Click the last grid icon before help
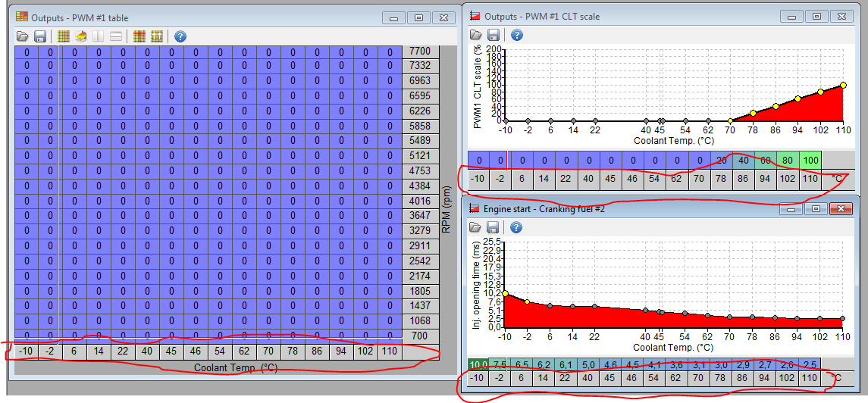The height and width of the screenshot is (403, 868). tap(157, 36)
